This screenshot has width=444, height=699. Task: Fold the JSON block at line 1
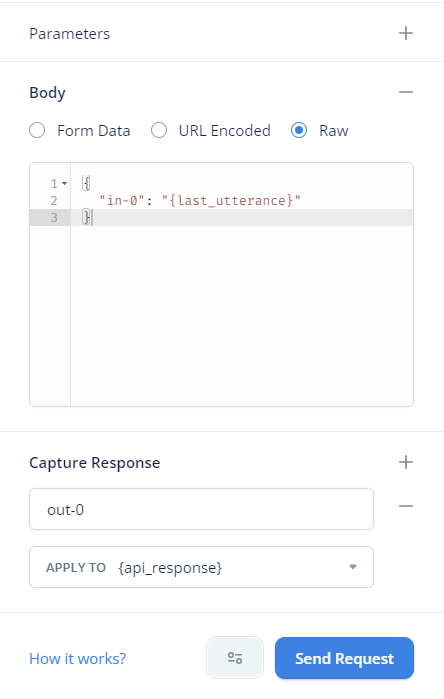(65, 184)
